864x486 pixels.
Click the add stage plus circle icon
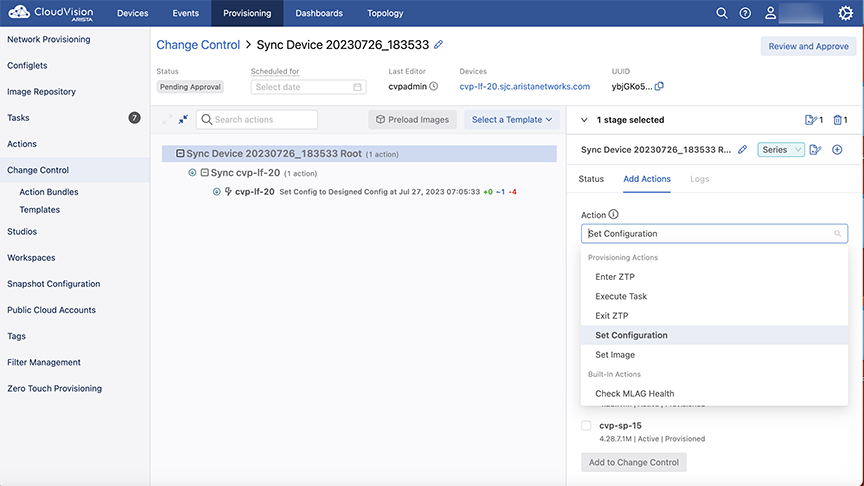[x=837, y=149]
